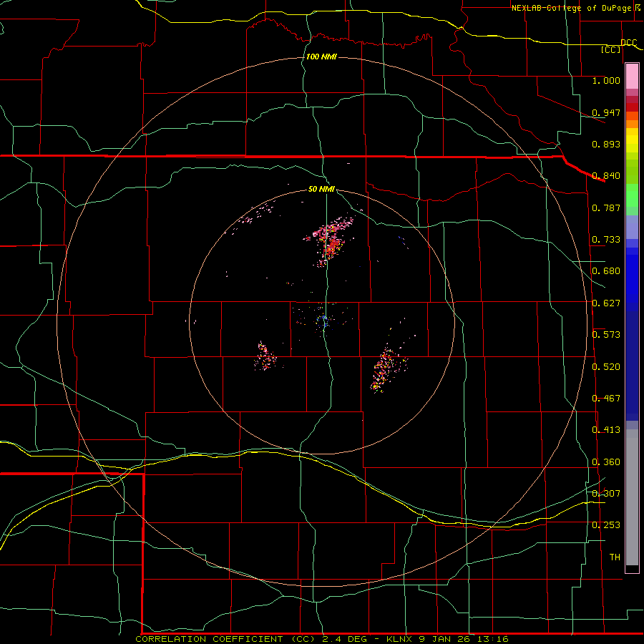Select the 0.733 scale value
The height and width of the screenshot is (644, 644).
pos(606,240)
